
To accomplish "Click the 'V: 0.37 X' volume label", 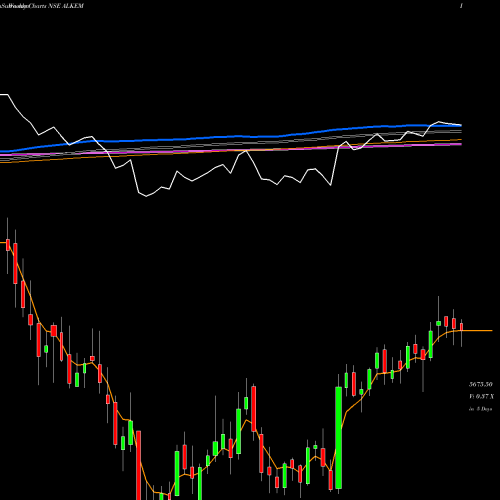I will pos(481,397).
